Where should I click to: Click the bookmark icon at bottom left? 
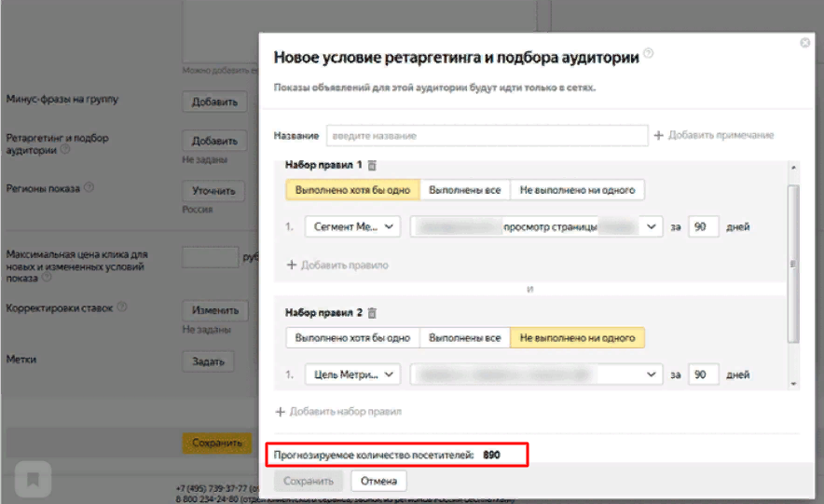click(x=33, y=480)
